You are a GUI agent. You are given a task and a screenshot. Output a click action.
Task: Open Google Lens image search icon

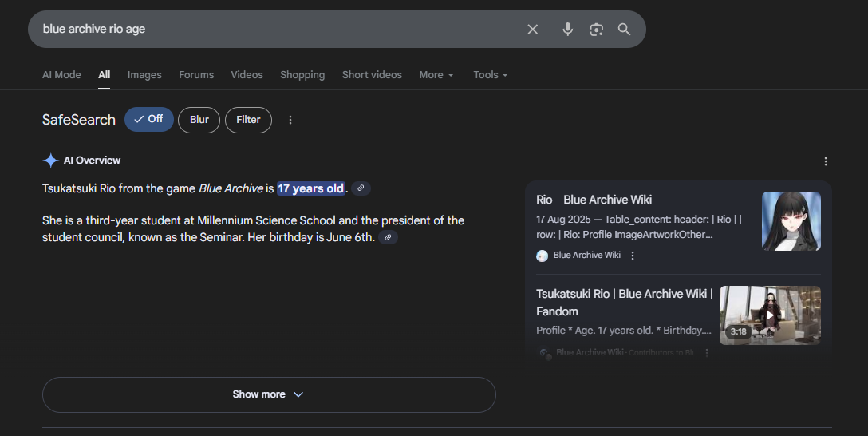tap(596, 30)
